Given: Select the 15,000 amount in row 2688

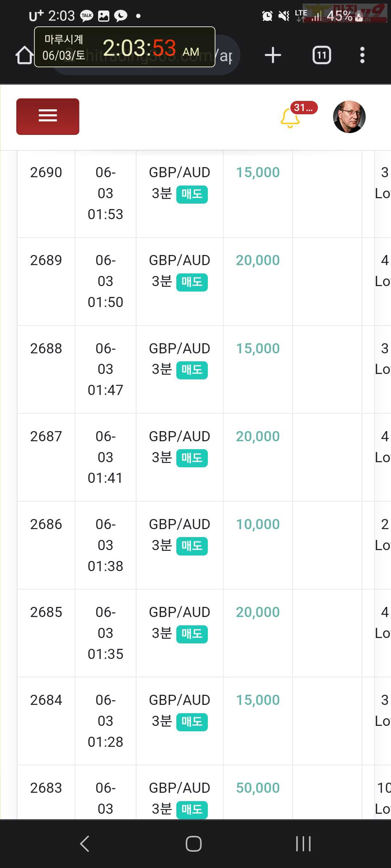Looking at the screenshot, I should click(x=258, y=348).
